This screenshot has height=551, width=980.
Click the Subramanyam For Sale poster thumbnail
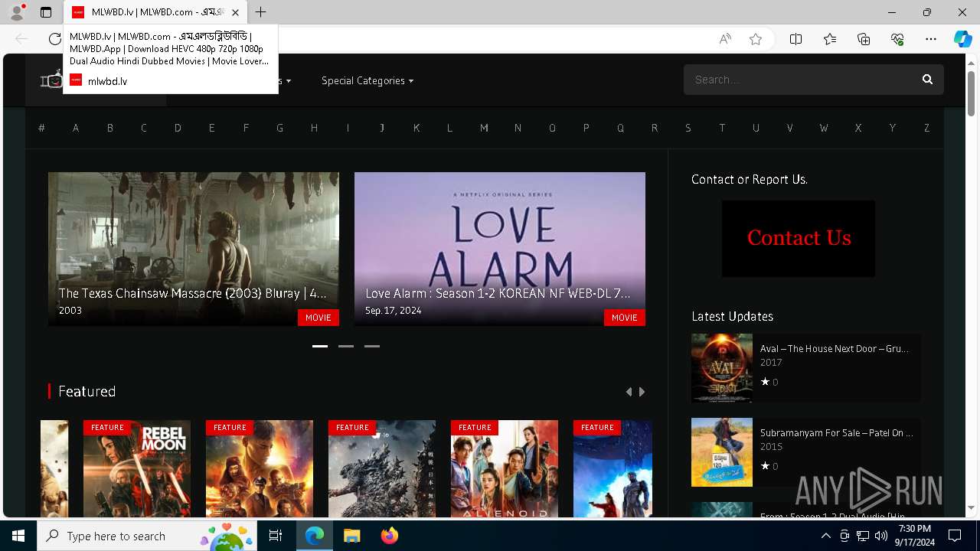722,452
